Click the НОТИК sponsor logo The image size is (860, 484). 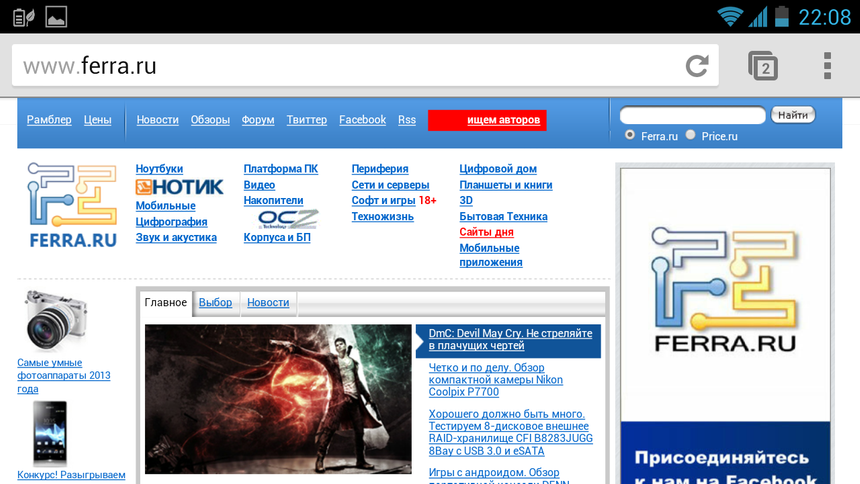(179, 187)
